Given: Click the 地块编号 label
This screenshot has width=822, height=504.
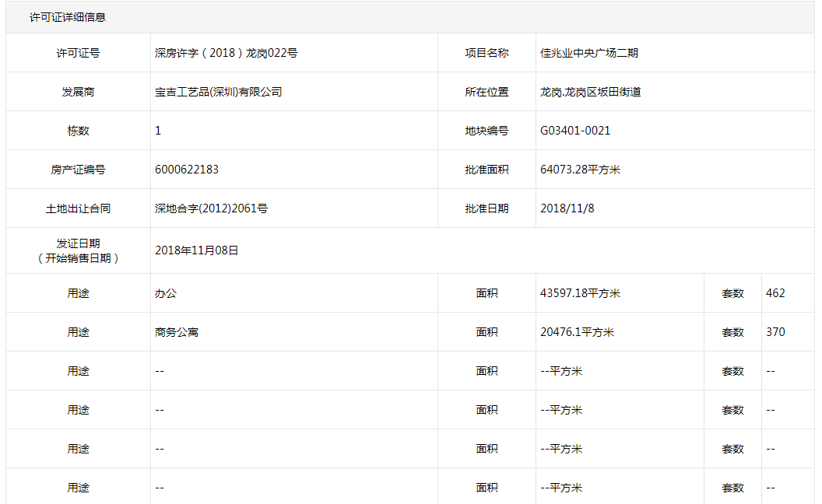Looking at the screenshot, I should (x=487, y=131).
